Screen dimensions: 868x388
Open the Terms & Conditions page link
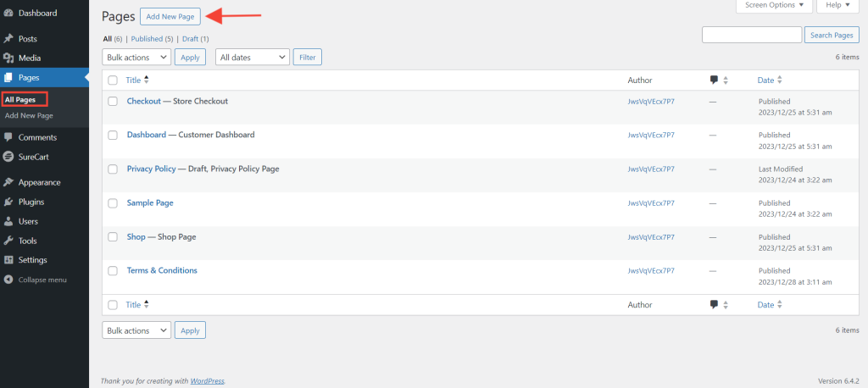[x=162, y=270]
